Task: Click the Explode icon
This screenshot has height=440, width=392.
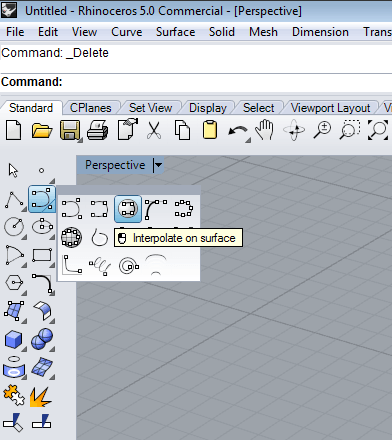Action: [x=41, y=397]
